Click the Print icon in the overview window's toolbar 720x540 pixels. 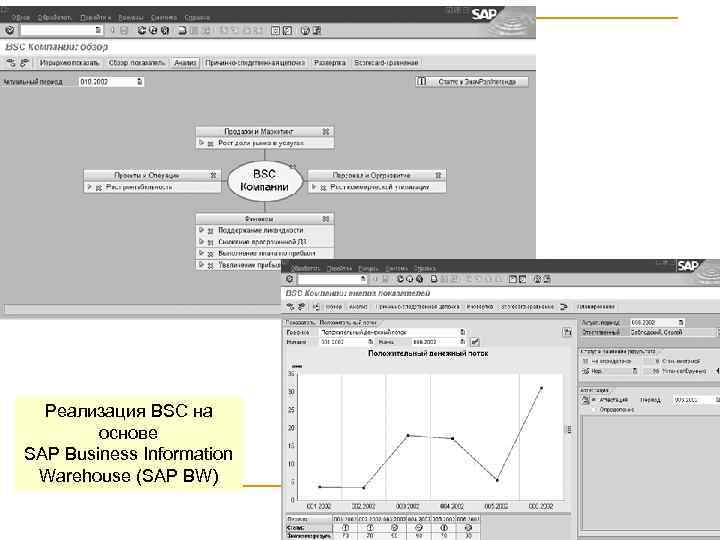tap(182, 30)
